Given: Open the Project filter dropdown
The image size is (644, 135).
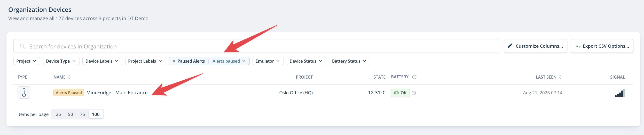Looking at the screenshot, I should click(x=27, y=61).
